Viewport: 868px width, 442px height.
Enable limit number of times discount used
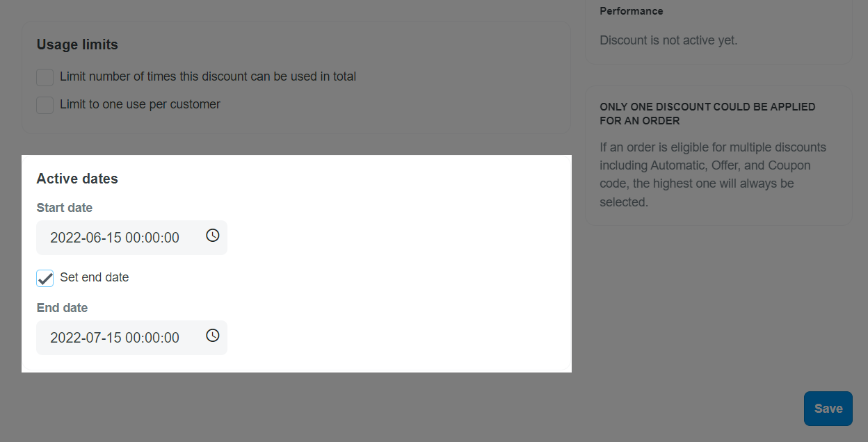click(x=45, y=77)
